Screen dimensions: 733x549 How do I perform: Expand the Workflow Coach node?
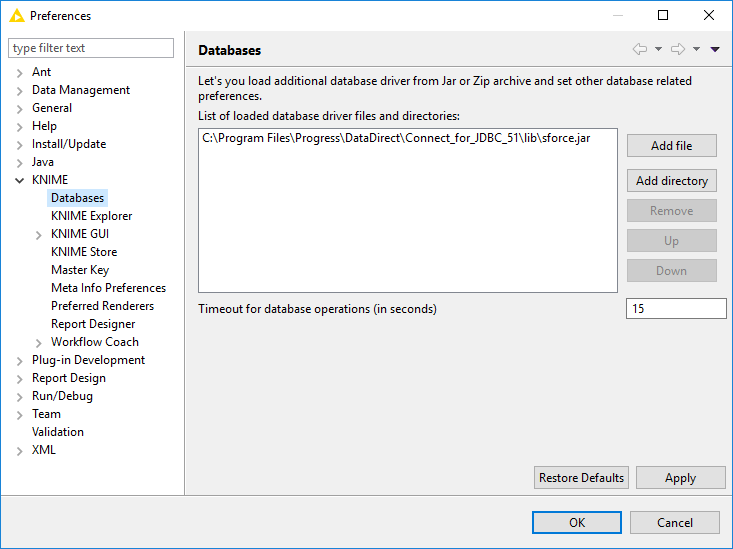coord(39,342)
